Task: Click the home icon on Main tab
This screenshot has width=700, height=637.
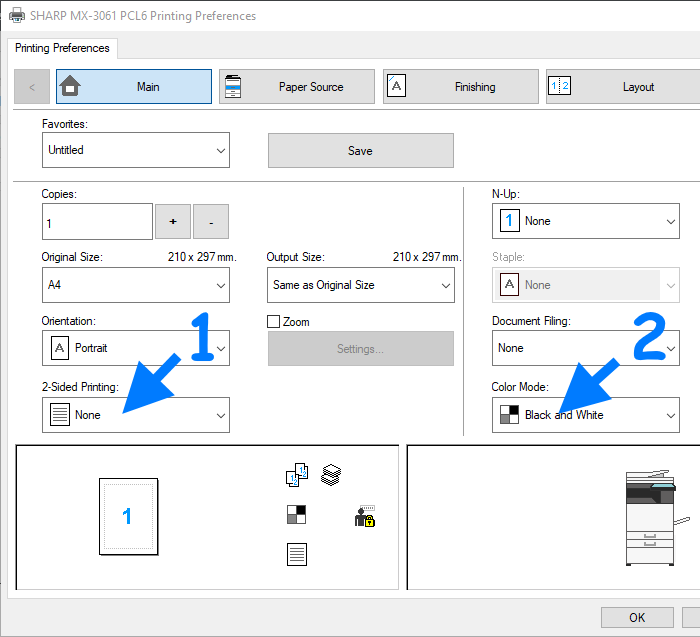Action: point(70,86)
